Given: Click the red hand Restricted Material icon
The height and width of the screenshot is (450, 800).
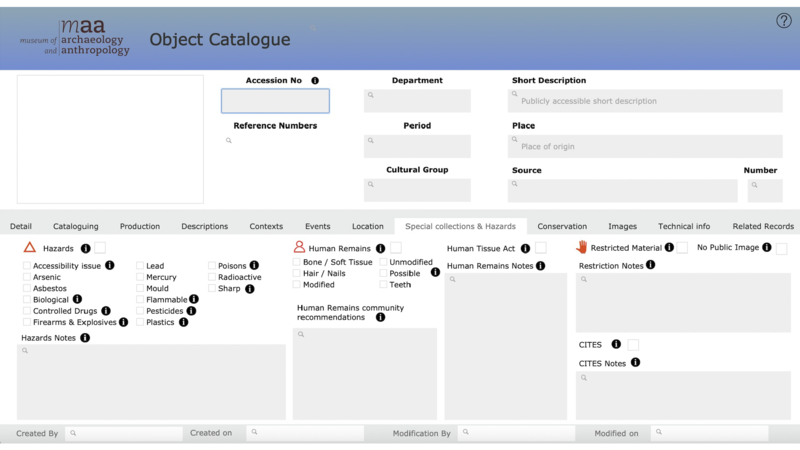Looking at the screenshot, I should click(x=582, y=247).
